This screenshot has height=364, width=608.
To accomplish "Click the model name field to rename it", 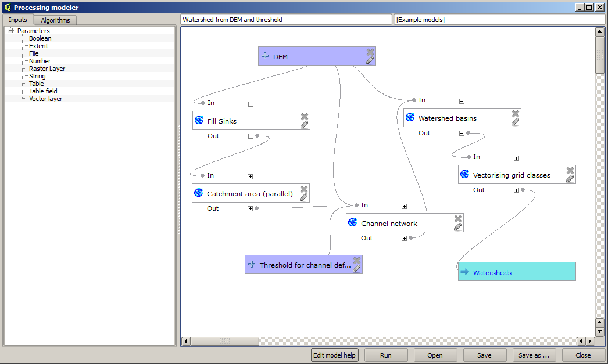I will tap(286, 19).
